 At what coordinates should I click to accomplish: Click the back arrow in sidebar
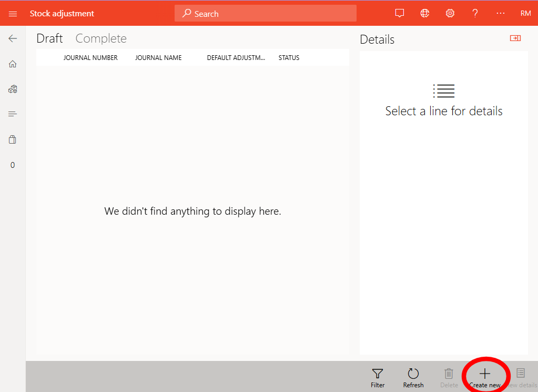[13, 38]
